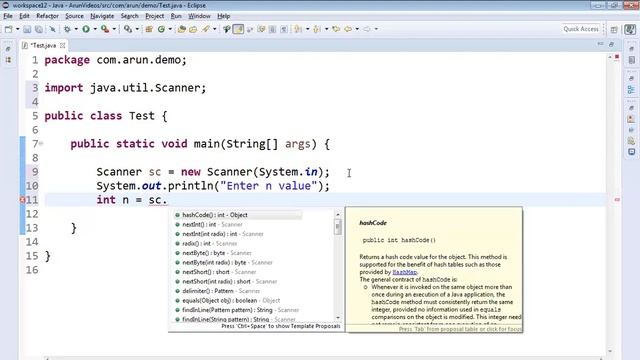The width and height of the screenshot is (640, 360).
Task: Click the Save icon in toolbar
Action: tap(27, 29)
